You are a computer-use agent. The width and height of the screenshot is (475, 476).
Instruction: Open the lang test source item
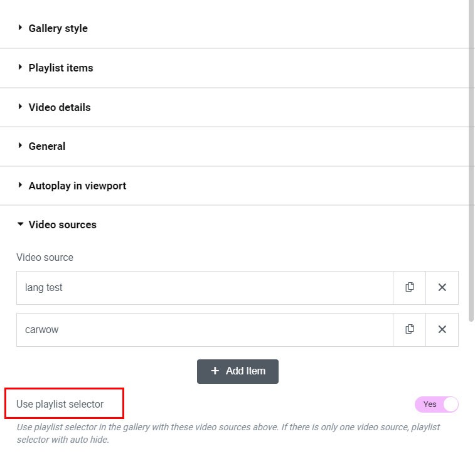tap(205, 287)
